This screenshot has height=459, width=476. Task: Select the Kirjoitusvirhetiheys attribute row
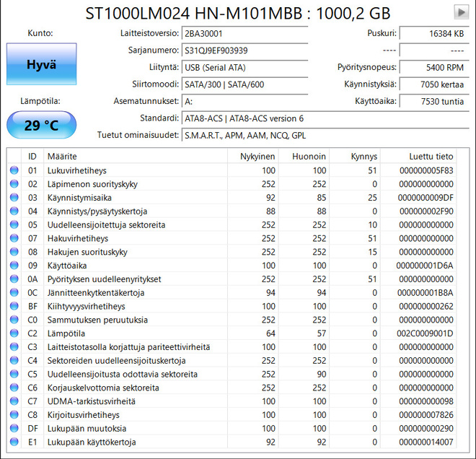tap(232, 415)
